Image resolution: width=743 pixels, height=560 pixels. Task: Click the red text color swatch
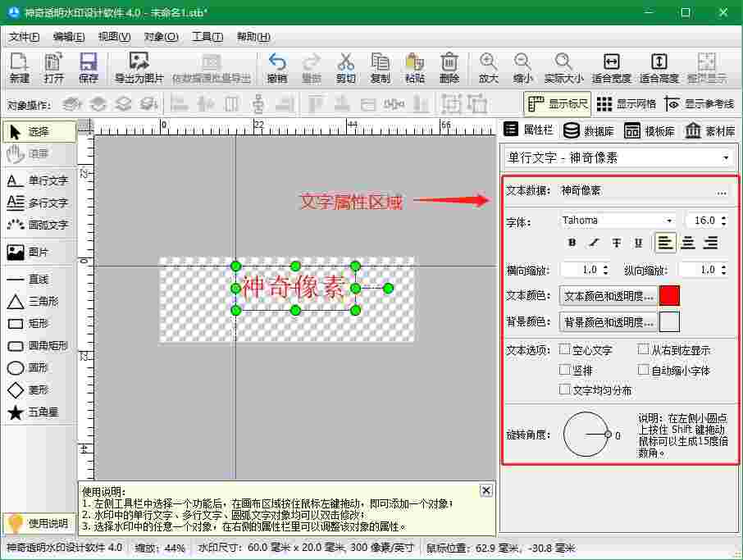pos(670,296)
